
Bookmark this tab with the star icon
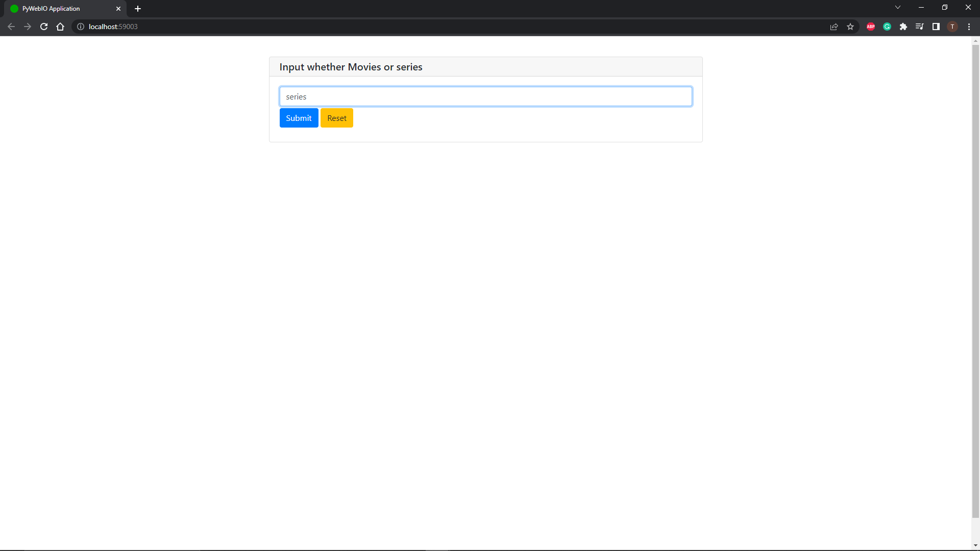(x=850, y=27)
